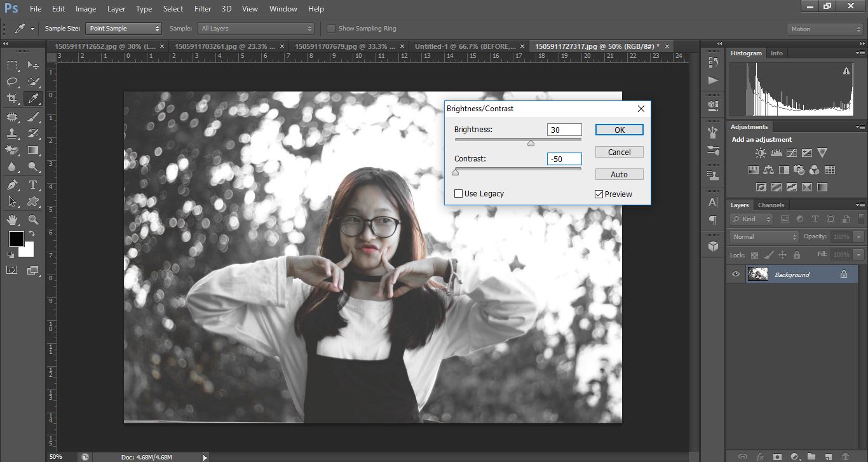
Task: Open the Filter menu
Action: pyautogui.click(x=203, y=9)
